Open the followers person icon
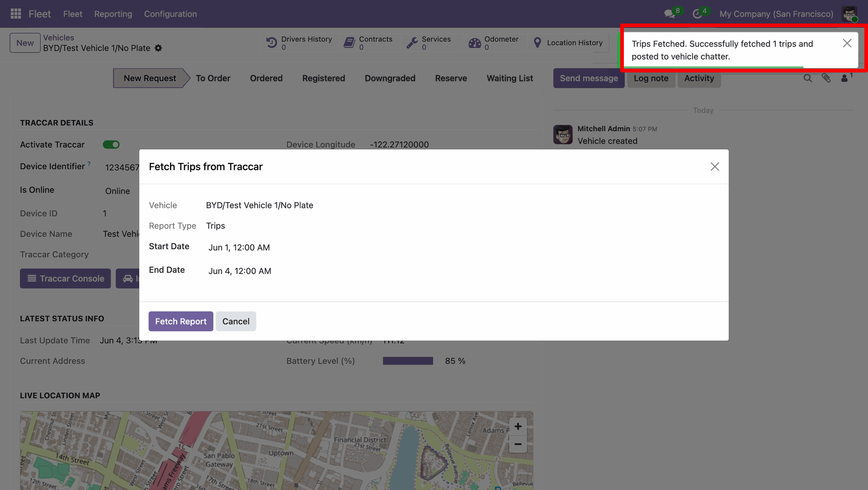 (x=844, y=78)
